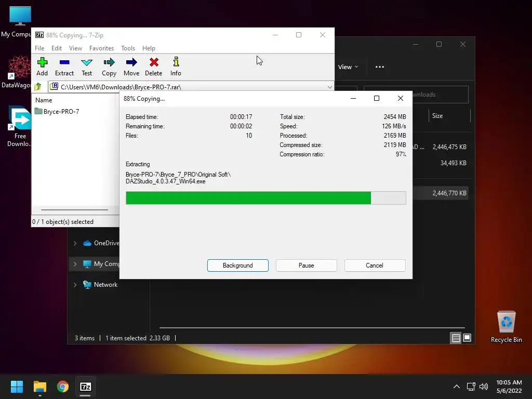This screenshot has width=532, height=399.
Task: Open the volume tray icon
Action: point(484,387)
